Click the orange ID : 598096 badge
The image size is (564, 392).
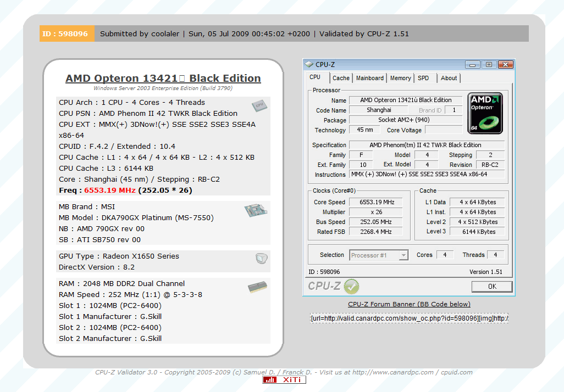(67, 33)
